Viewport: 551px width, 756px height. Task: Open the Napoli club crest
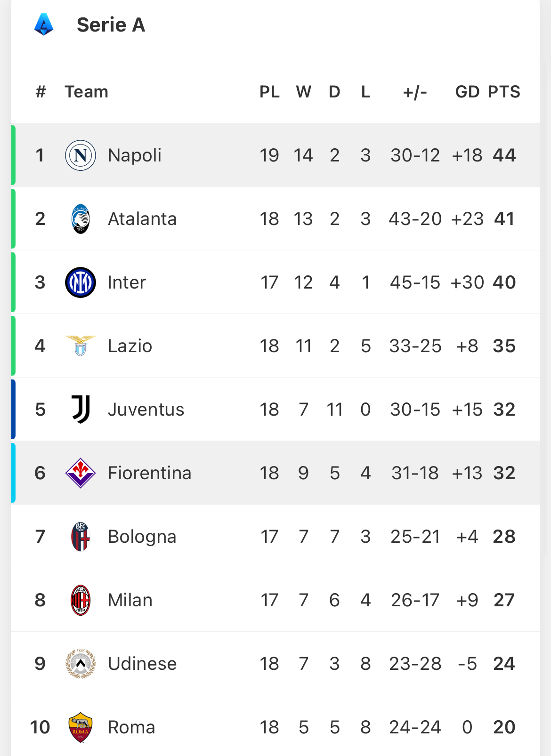pos(81,155)
